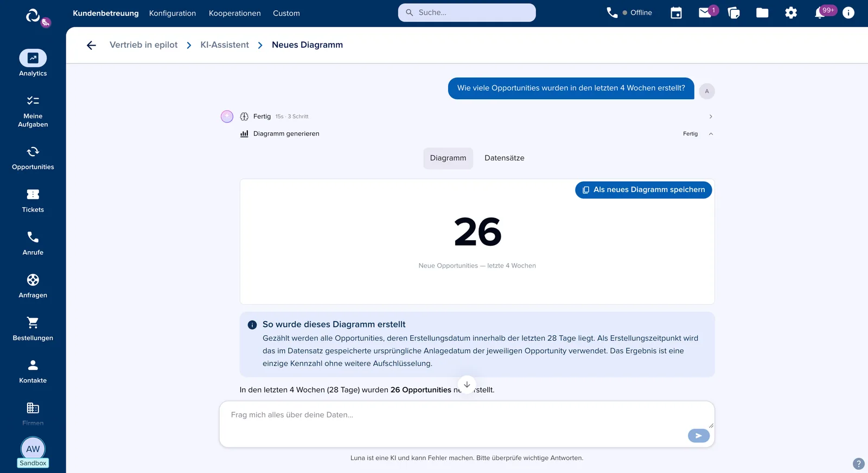Click the chat input field
This screenshot has height=473, width=868.
click(467, 424)
